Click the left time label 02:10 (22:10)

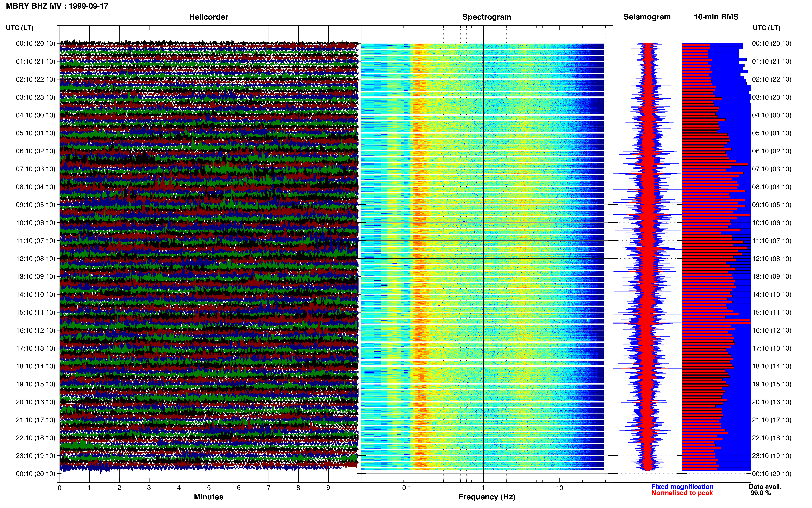coord(36,79)
